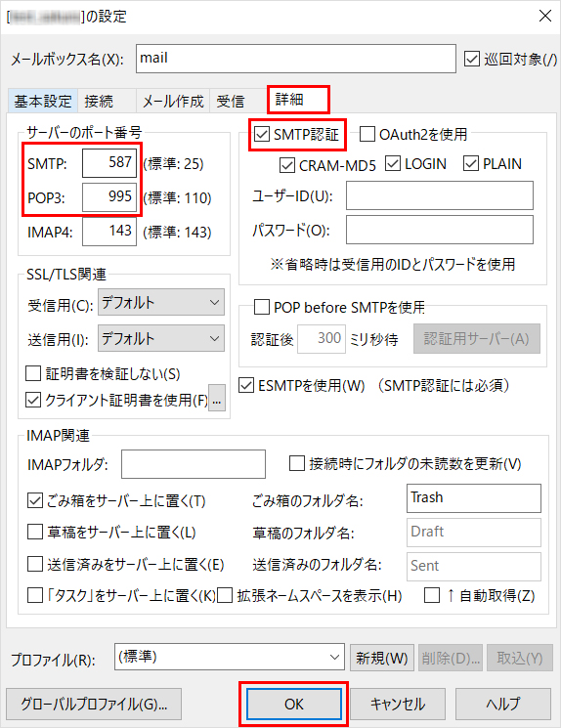Enable OAuth2を使用 checkbox
The width and height of the screenshot is (561, 728).
[367, 134]
